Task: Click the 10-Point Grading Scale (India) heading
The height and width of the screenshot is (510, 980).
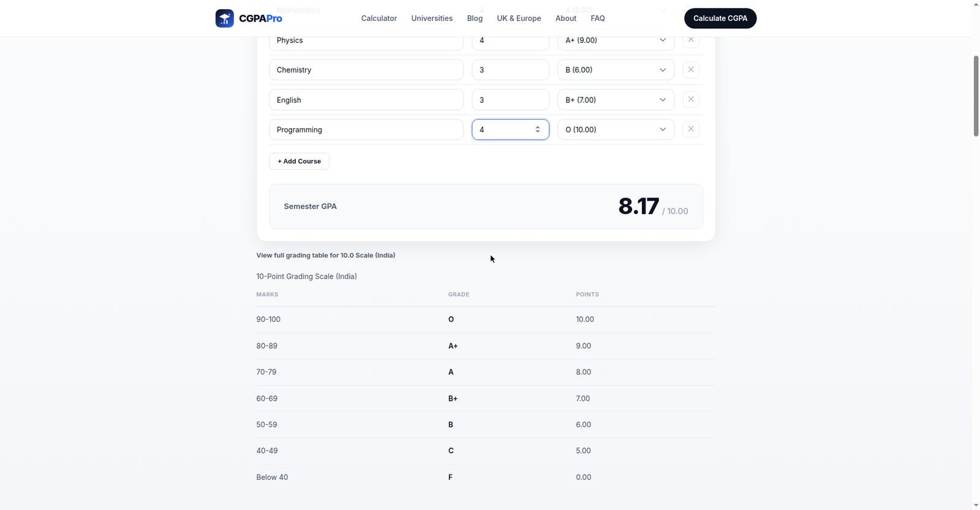Action: [x=306, y=276]
